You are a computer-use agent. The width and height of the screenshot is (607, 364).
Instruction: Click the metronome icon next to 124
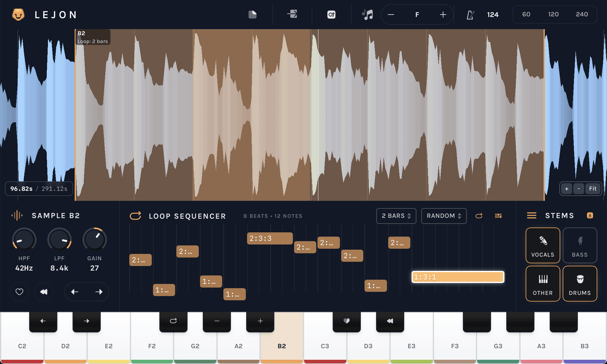(470, 14)
